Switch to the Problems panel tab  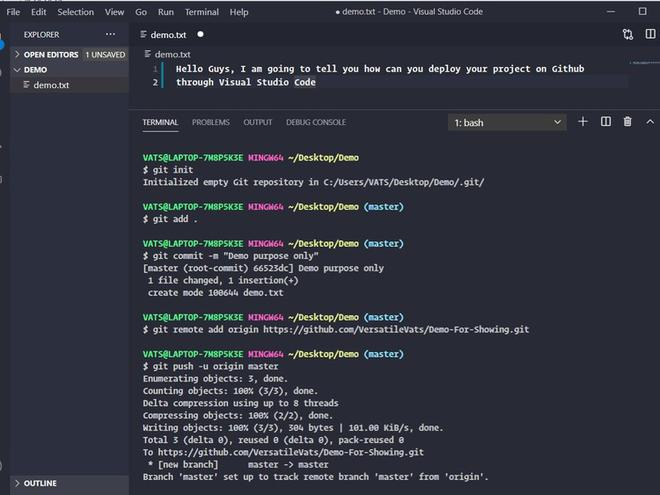210,122
